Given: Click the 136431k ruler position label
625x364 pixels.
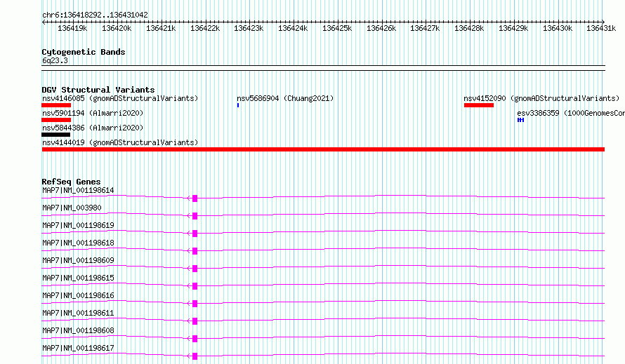Looking at the screenshot, I should point(601,28).
